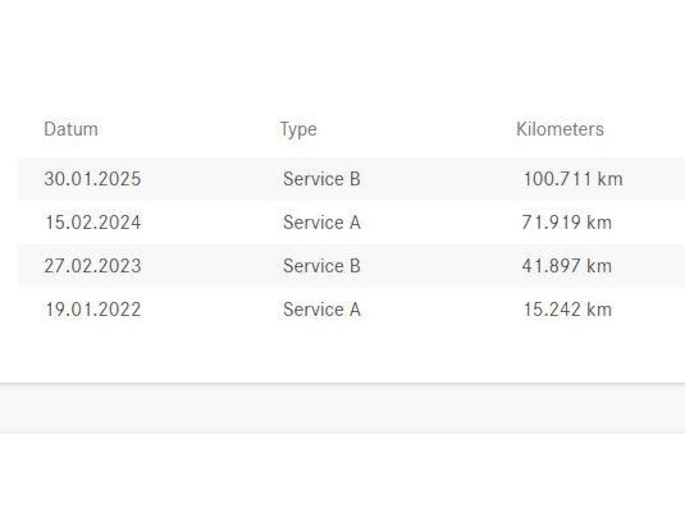
Task: Click the 100.711 km mileage value
Action: 572,180
